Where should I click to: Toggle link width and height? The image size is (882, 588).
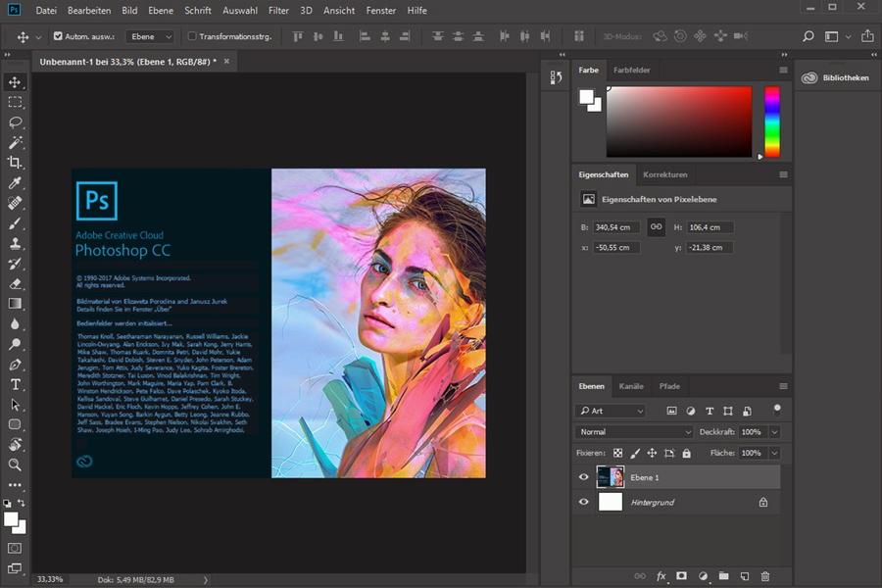click(x=656, y=226)
